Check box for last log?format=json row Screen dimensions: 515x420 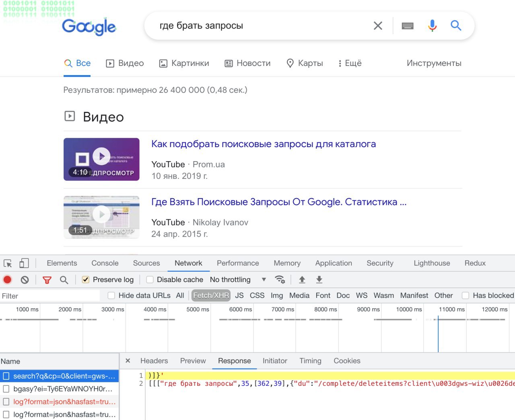pyautogui.click(x=6, y=414)
